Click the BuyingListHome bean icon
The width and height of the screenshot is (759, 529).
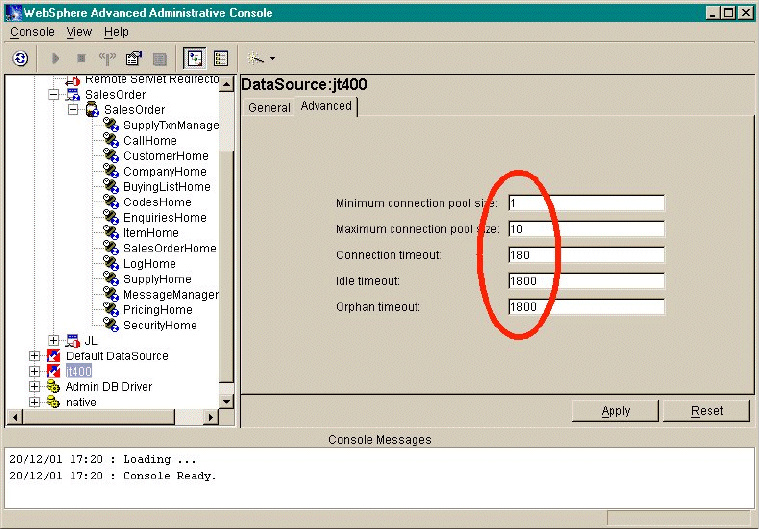click(x=111, y=186)
